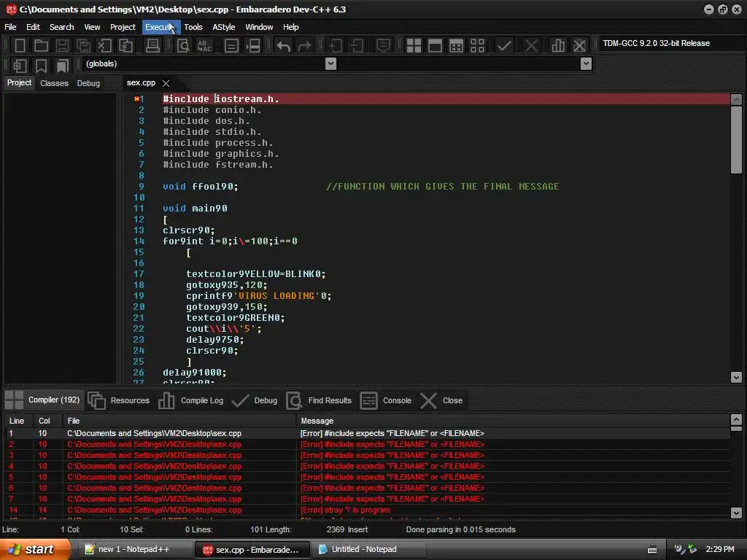Click the Syntax Check checkmark icon
The height and width of the screenshot is (560, 747).
tap(504, 46)
